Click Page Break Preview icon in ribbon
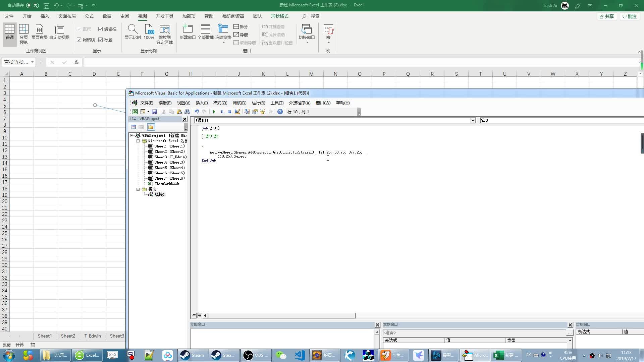 pyautogui.click(x=24, y=34)
